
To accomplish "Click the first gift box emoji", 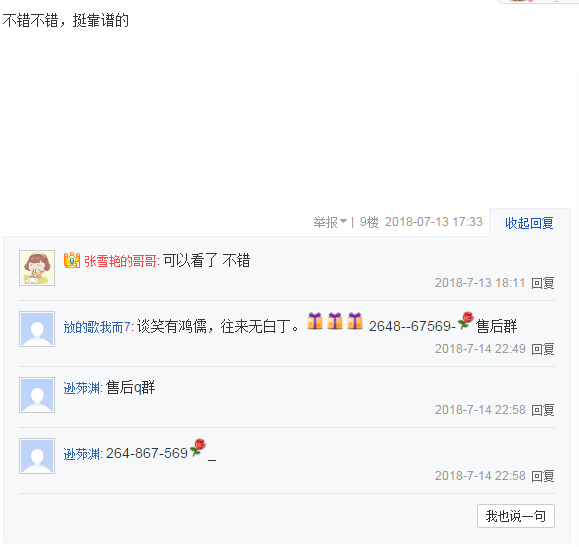I will pos(315,321).
